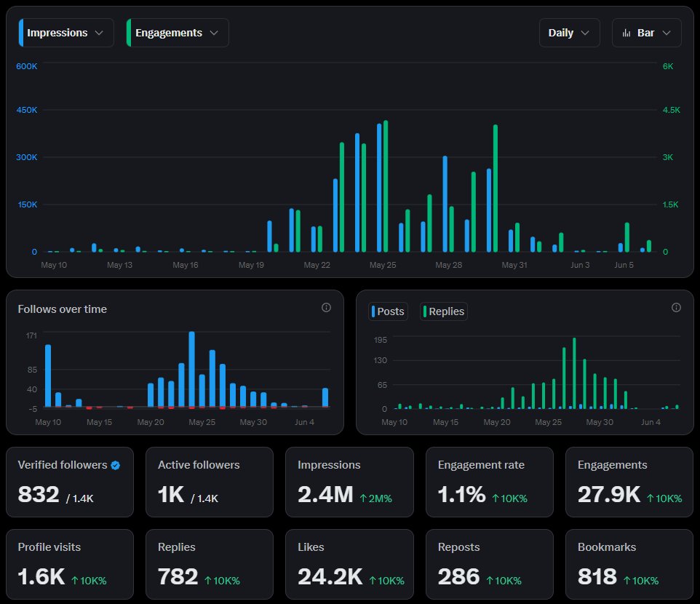The height and width of the screenshot is (604, 700).
Task: Click the 'Jun 5' label on main chart
Action: (x=624, y=265)
